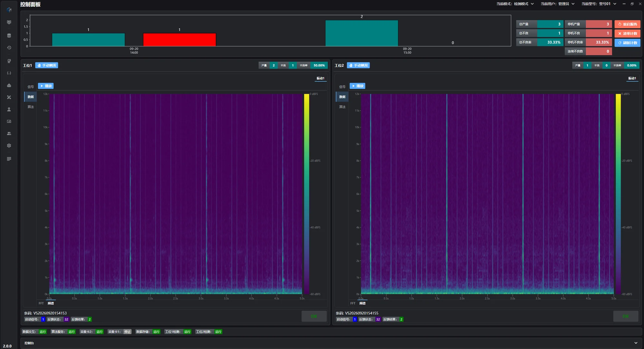644x349 pixels.
Task: Switch to 算法 tab in 工位1
Action: pyautogui.click(x=31, y=107)
